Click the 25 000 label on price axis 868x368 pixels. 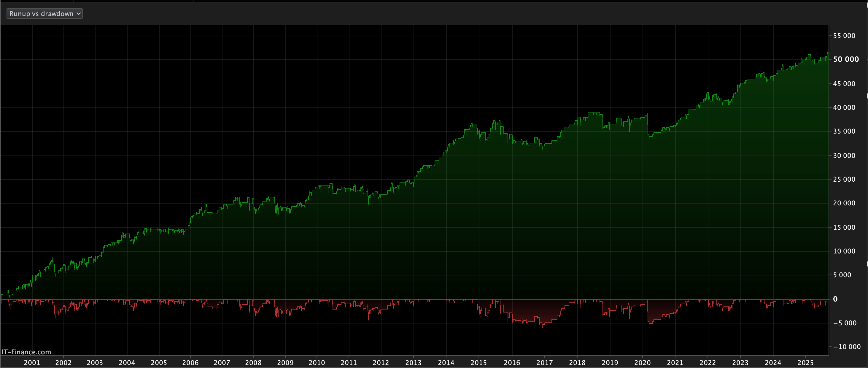844,179
